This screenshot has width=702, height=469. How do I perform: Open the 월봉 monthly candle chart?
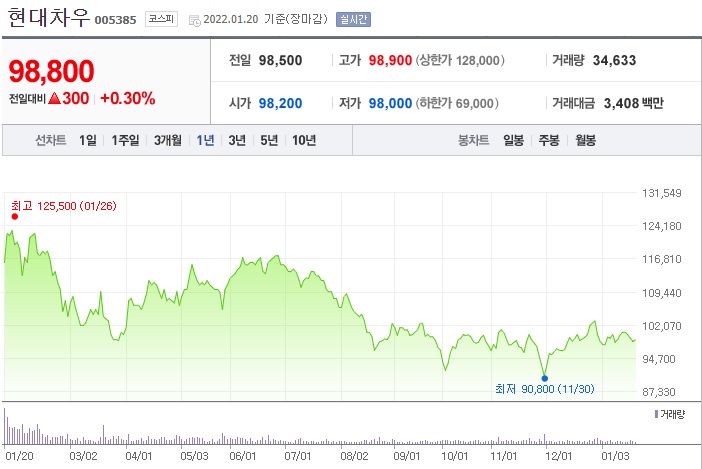[586, 141]
